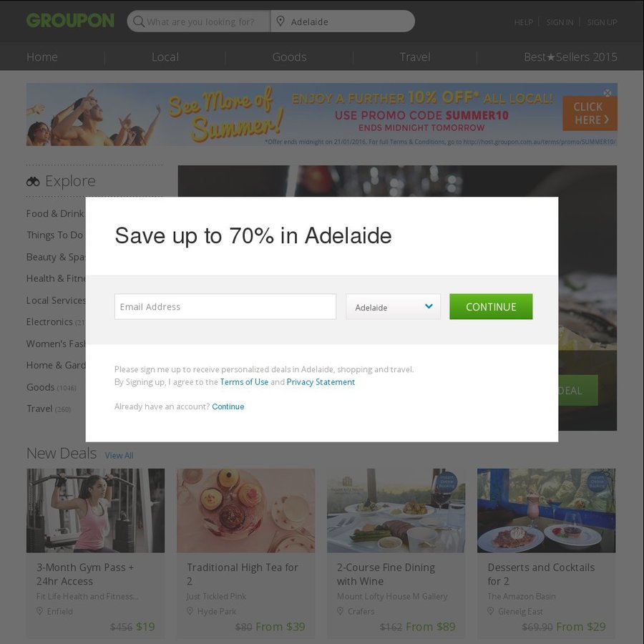Click the Hyde Park location pin icon

tap(190, 611)
